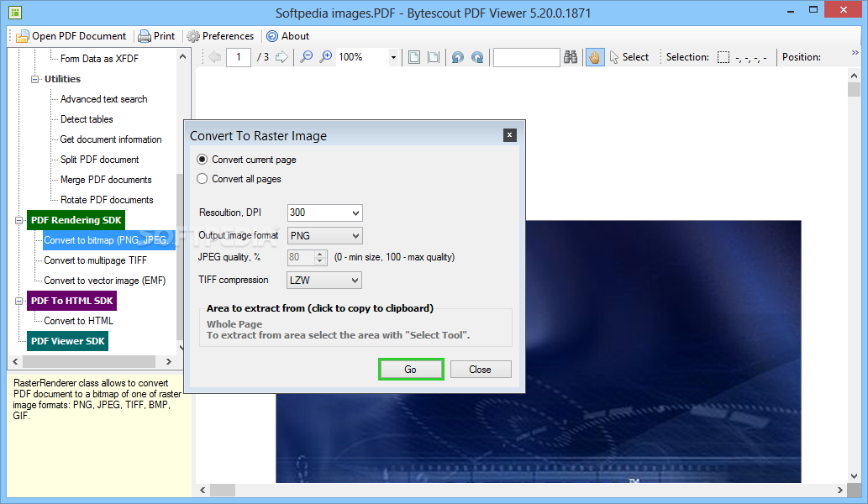Select Get document information item
868x504 pixels.
(111, 139)
